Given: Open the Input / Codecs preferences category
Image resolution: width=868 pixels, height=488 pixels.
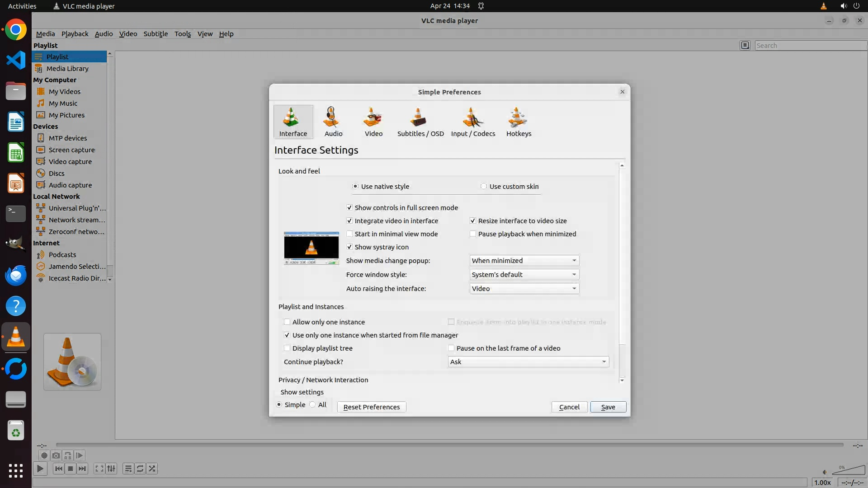Looking at the screenshot, I should pos(473,122).
